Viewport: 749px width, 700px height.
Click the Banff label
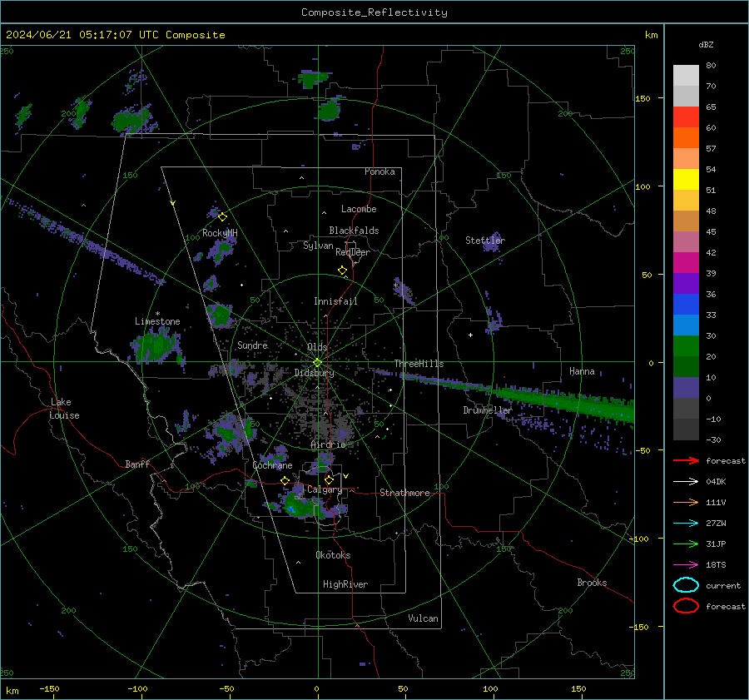point(137,464)
